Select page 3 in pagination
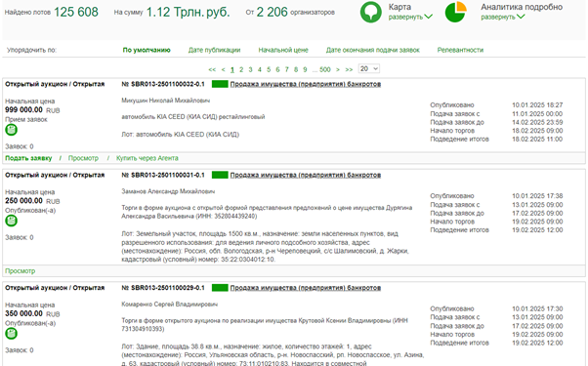Screen dimensions: 588x366 [250, 69]
